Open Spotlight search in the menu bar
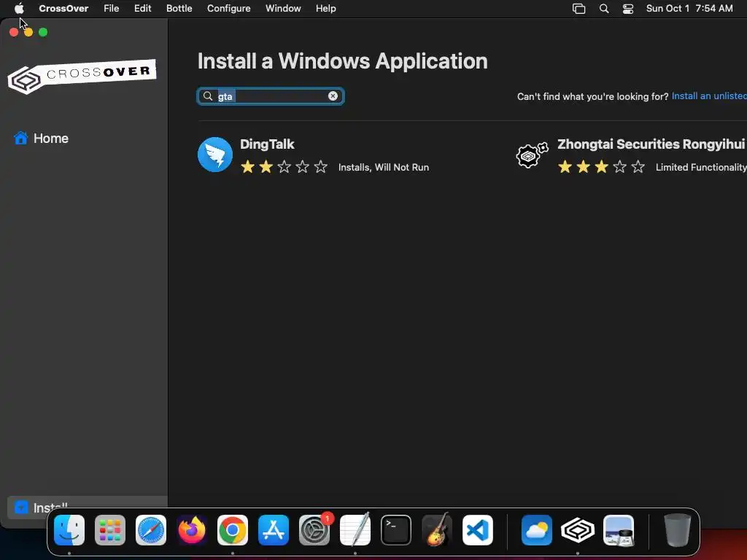 click(x=604, y=9)
